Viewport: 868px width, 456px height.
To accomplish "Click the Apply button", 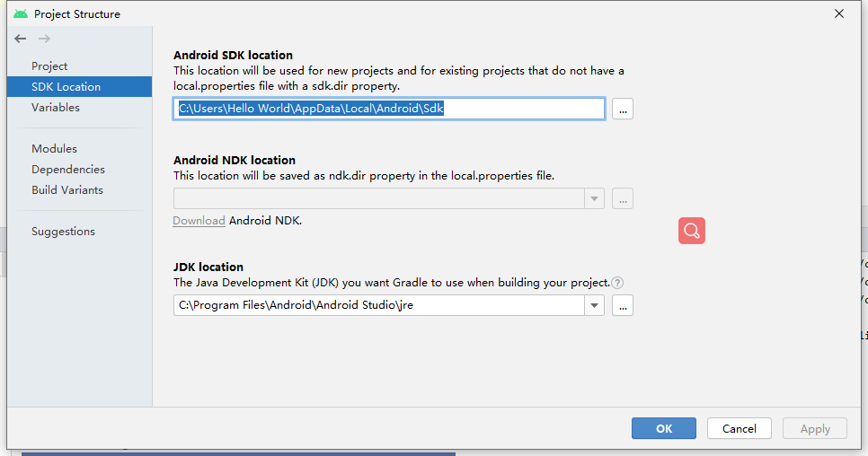I will [x=815, y=428].
